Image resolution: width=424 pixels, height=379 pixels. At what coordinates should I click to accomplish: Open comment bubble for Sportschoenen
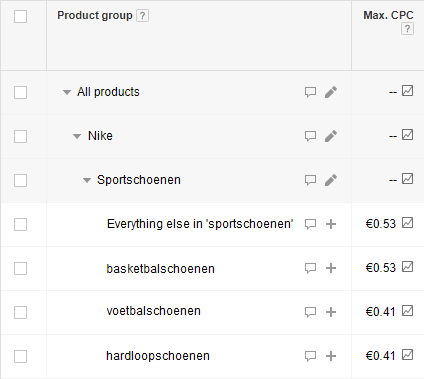(x=310, y=180)
